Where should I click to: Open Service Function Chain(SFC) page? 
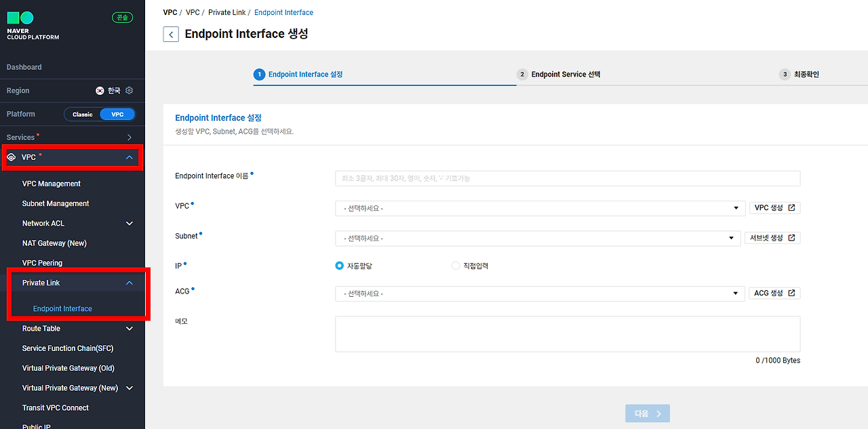(68, 348)
